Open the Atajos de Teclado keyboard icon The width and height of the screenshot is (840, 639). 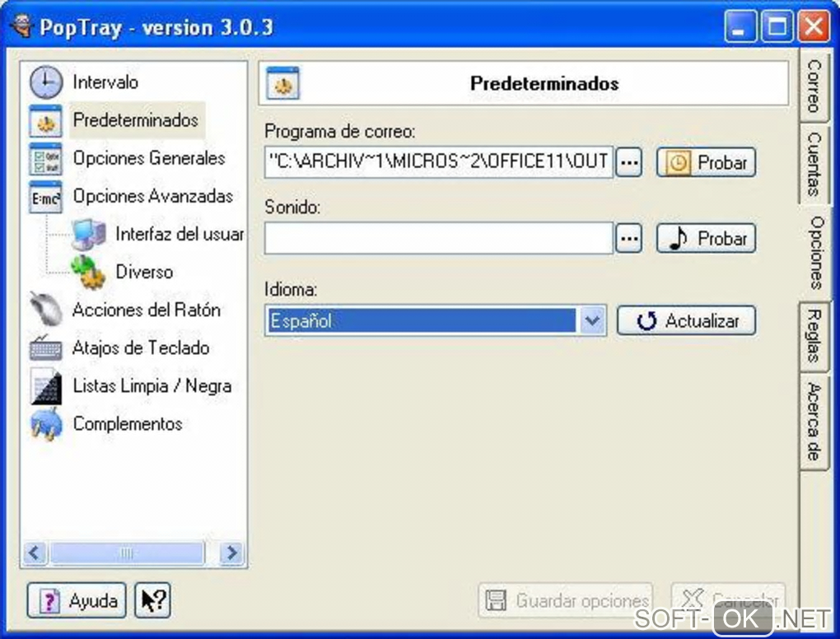[45, 348]
